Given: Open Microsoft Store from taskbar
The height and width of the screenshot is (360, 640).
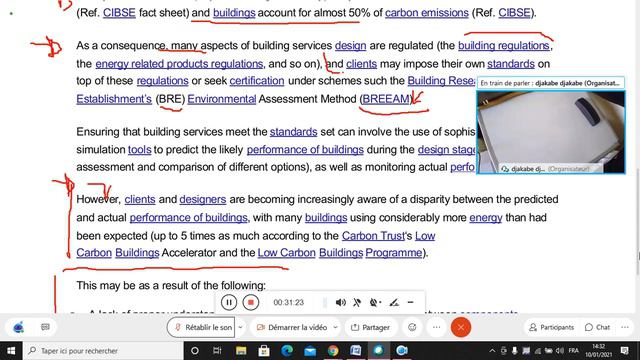Looking at the screenshot, I should pyautogui.click(x=264, y=351).
